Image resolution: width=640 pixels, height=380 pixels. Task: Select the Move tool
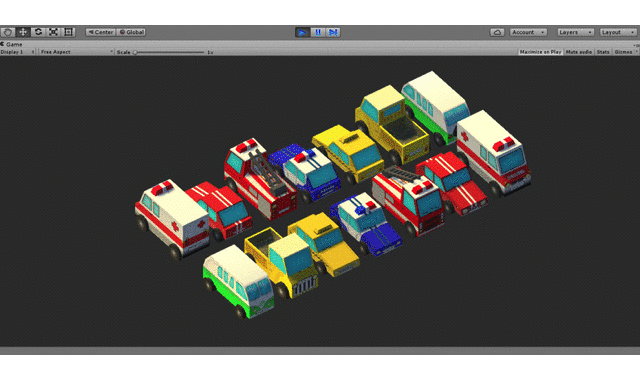(23, 32)
